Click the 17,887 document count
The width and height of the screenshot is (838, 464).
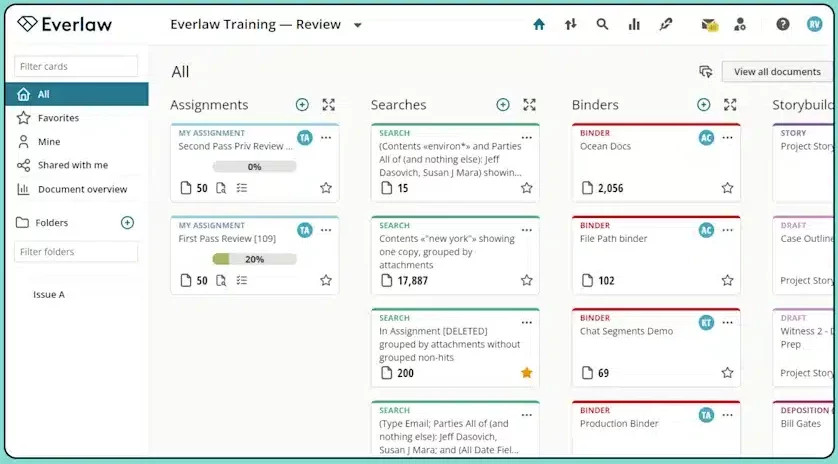412,281
